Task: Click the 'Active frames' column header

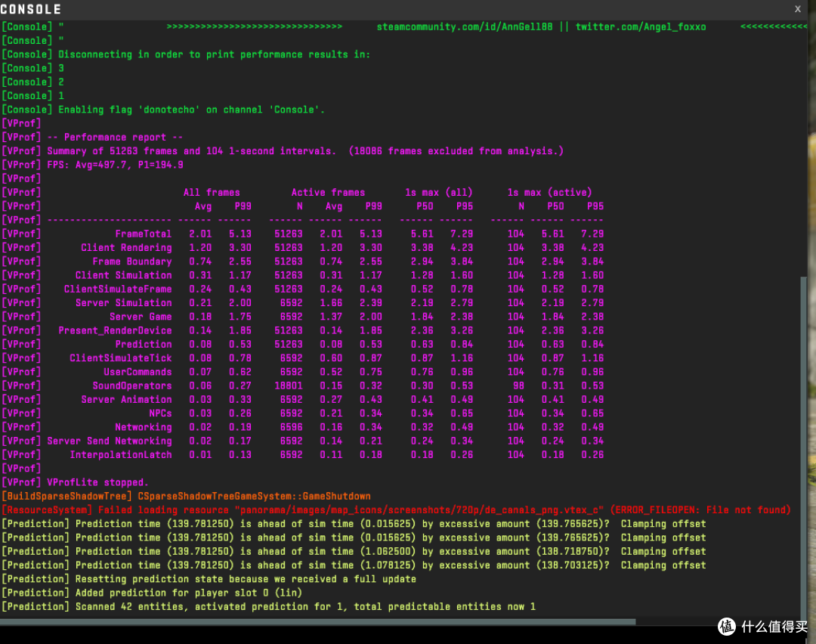Action: tap(328, 192)
